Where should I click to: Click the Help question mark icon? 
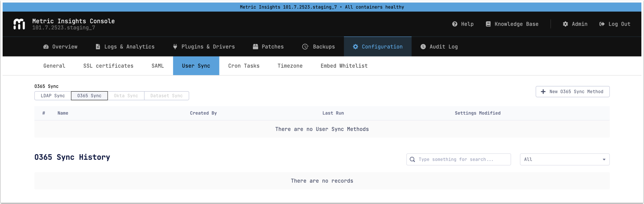point(455,24)
